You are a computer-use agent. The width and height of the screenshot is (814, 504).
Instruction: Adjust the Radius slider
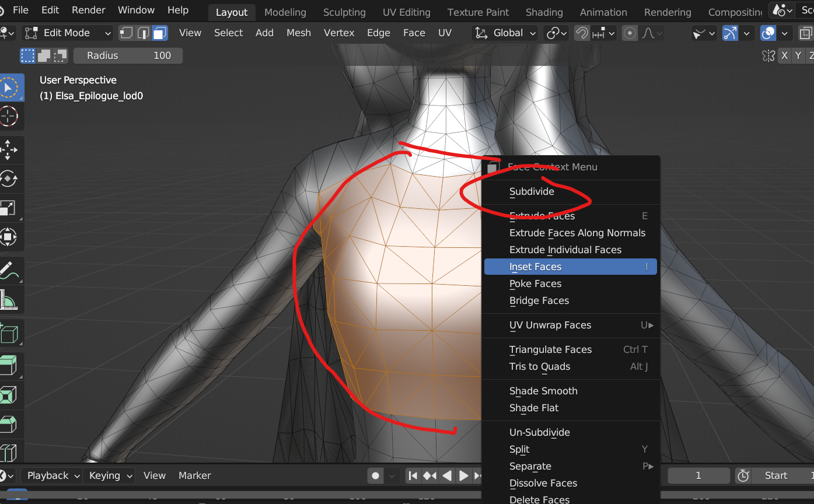pyautogui.click(x=128, y=55)
